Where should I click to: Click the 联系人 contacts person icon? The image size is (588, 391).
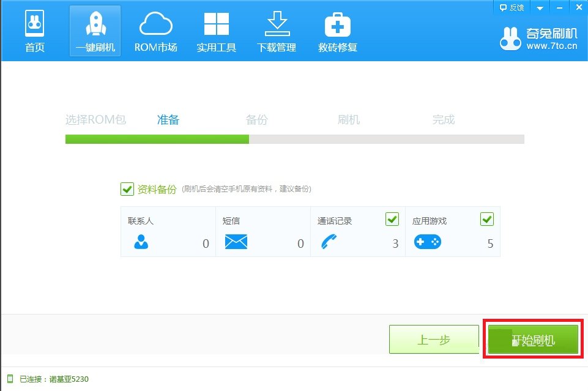click(x=141, y=242)
